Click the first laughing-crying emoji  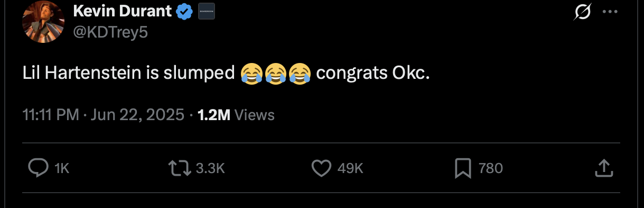250,73
